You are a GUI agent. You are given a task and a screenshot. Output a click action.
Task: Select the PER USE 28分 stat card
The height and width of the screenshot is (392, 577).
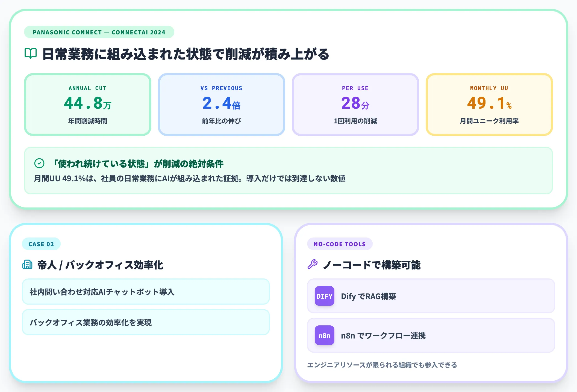tap(355, 105)
